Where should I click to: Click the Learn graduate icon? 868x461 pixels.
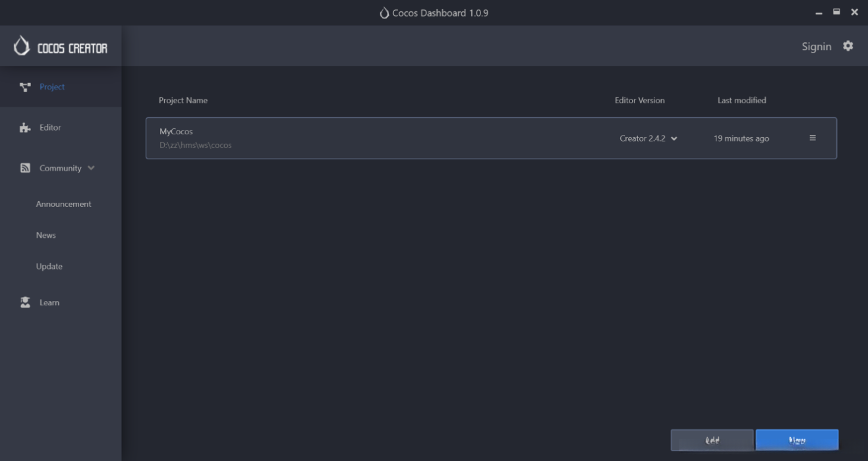25,303
